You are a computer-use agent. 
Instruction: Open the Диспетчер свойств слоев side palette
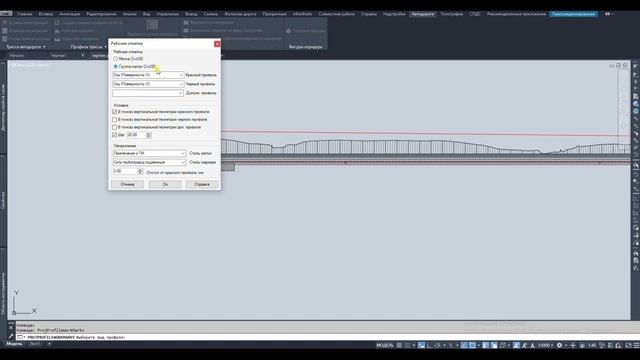point(3,108)
